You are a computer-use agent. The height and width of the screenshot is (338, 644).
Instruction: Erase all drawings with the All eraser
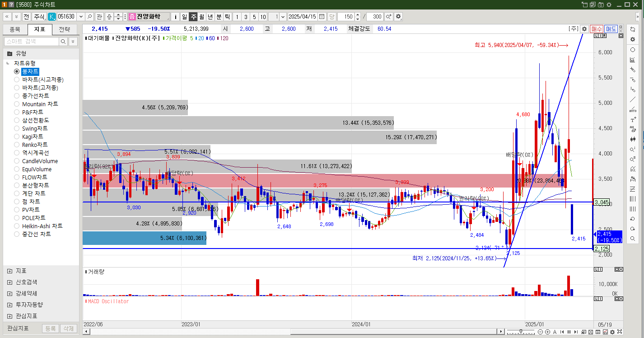633,129
